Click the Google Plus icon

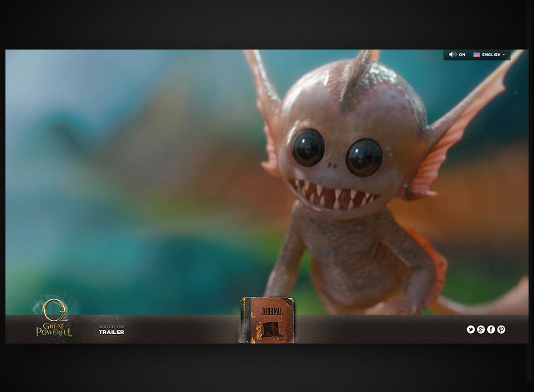[x=481, y=329]
